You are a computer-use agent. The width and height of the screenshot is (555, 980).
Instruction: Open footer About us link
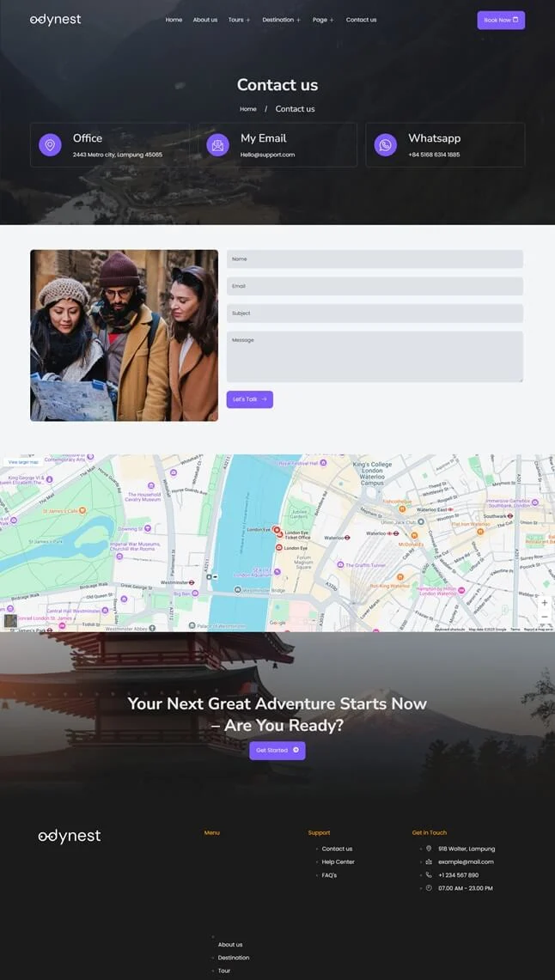(230, 945)
